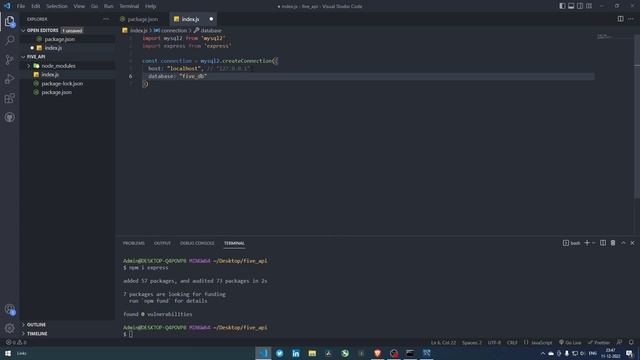Change line ending via CRLF status item
Image resolution: width=640 pixels, height=360 pixels.
coord(512,342)
